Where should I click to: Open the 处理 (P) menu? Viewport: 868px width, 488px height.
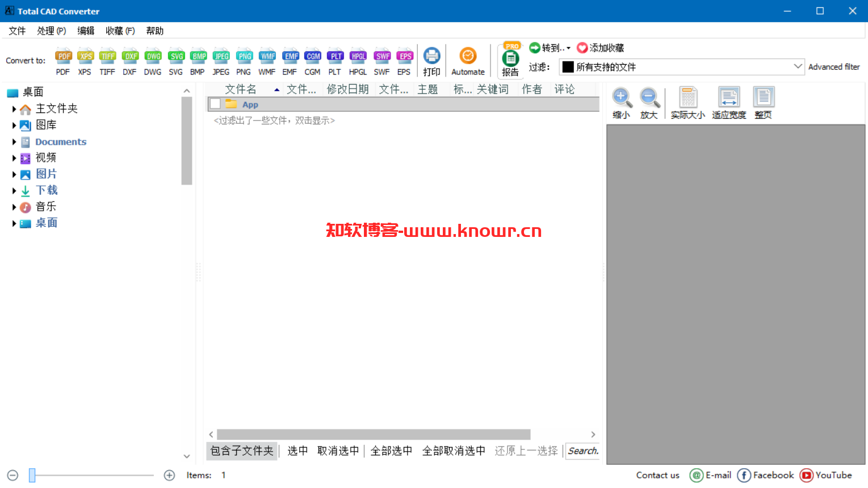pyautogui.click(x=52, y=31)
